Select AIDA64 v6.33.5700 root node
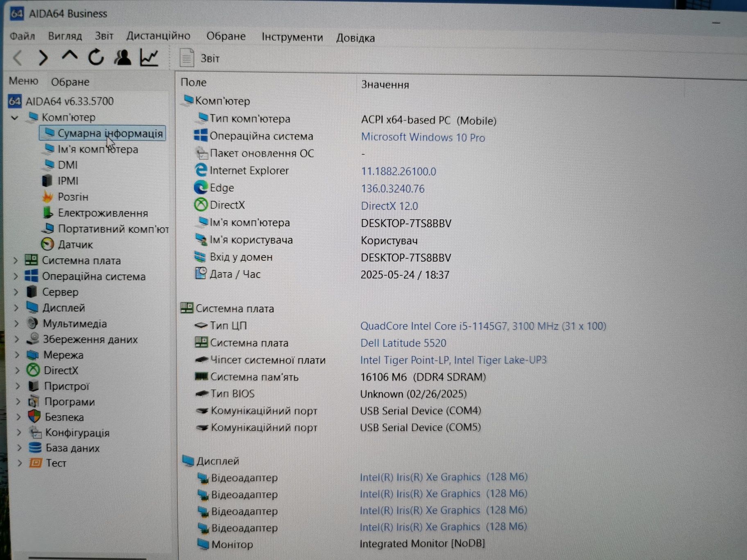This screenshot has width=747, height=560. click(x=61, y=101)
